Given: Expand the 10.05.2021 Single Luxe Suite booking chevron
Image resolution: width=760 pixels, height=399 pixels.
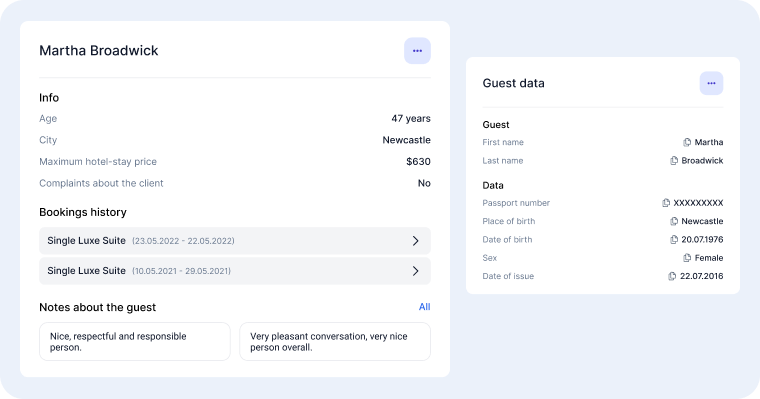Looking at the screenshot, I should point(415,271).
